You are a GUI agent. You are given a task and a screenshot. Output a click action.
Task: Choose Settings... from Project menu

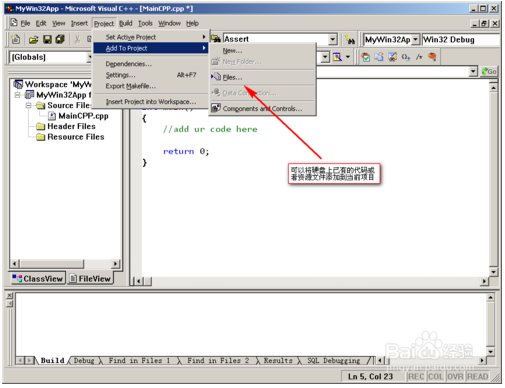click(151, 75)
